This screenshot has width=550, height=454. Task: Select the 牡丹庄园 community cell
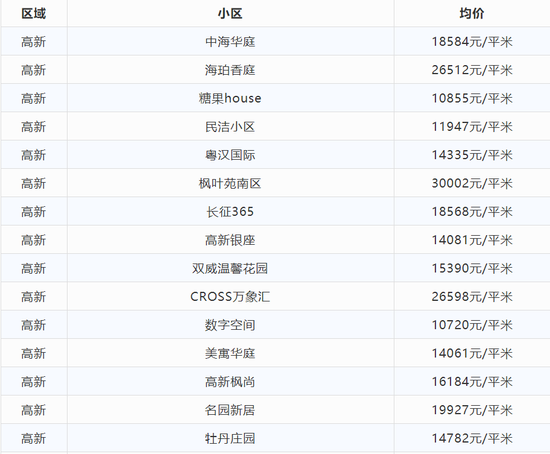point(230,439)
